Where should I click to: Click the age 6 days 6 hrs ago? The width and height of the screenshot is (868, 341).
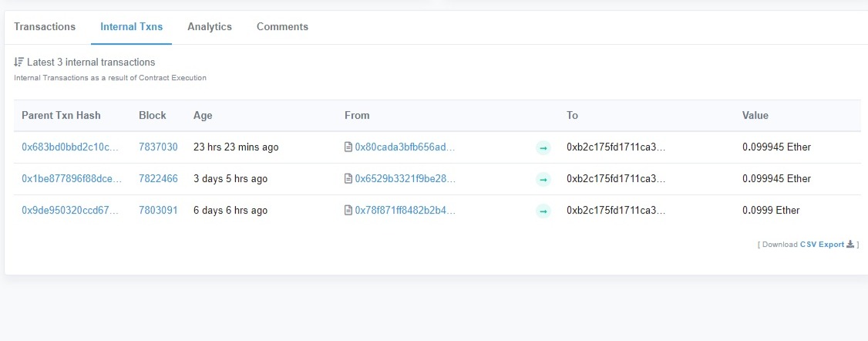(230, 211)
